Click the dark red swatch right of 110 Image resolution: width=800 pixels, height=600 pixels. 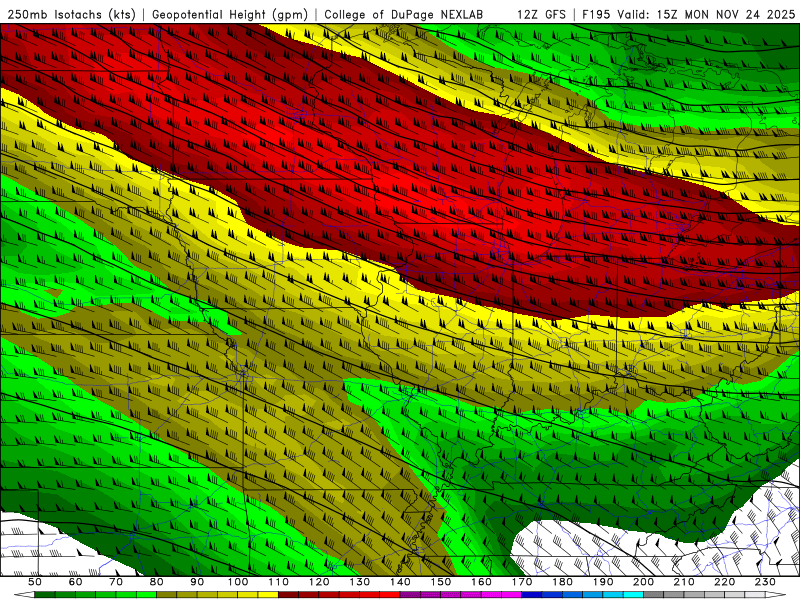pyautogui.click(x=288, y=595)
